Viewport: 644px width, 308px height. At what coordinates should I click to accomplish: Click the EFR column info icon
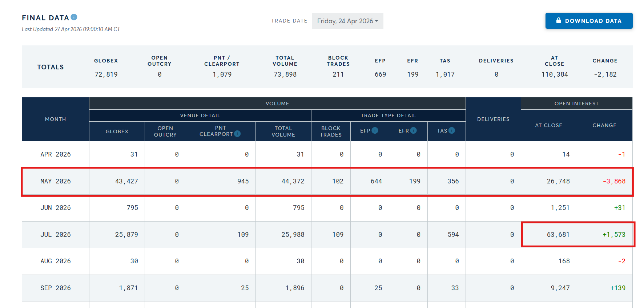[x=414, y=130]
